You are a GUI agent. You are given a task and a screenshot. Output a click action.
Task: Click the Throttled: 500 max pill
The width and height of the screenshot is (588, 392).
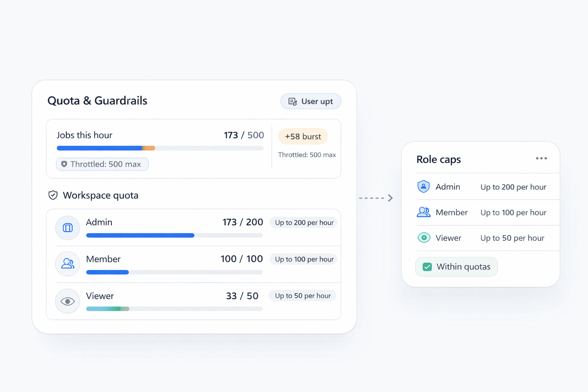pos(102,164)
